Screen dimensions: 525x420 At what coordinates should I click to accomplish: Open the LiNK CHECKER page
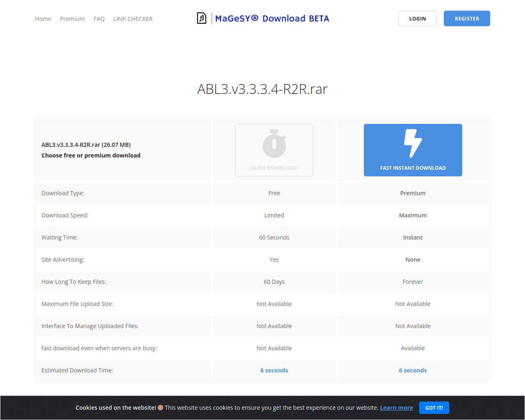pyautogui.click(x=133, y=19)
